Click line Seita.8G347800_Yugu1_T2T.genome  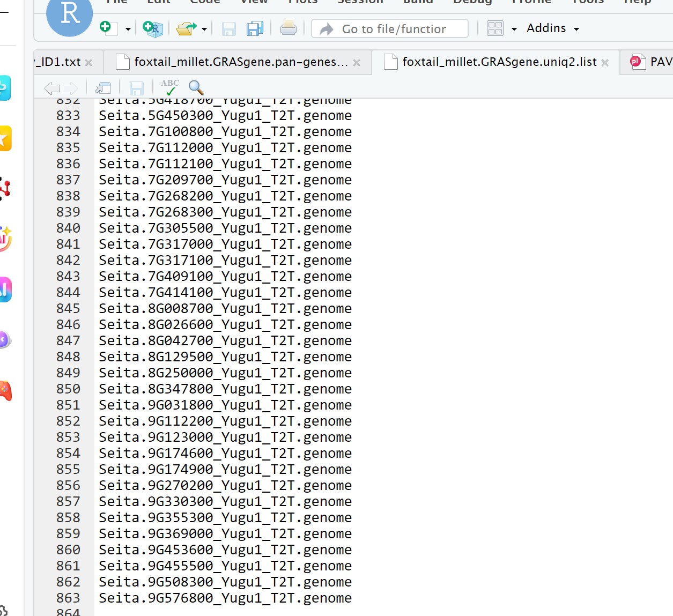225,389
